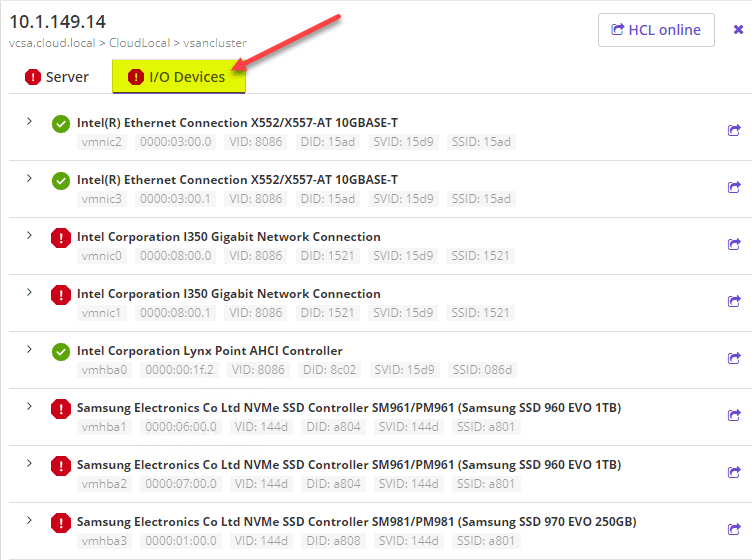The image size is (752, 560).
Task: Click PCI address 0000:08:00.1
Action: 176,313
